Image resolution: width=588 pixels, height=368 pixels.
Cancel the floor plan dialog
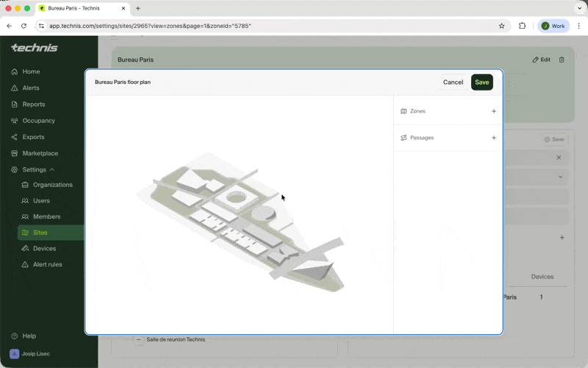pyautogui.click(x=453, y=82)
